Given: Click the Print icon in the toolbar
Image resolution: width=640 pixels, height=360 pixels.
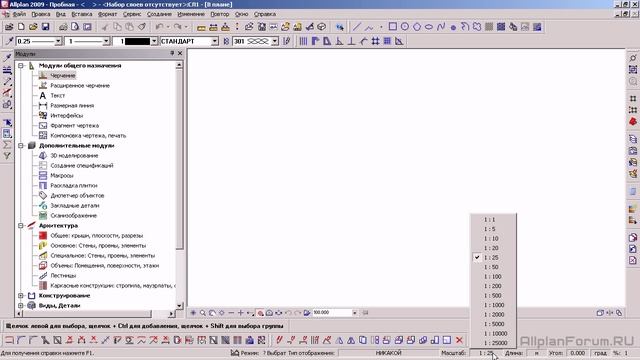Looking at the screenshot, I should pos(63,27).
